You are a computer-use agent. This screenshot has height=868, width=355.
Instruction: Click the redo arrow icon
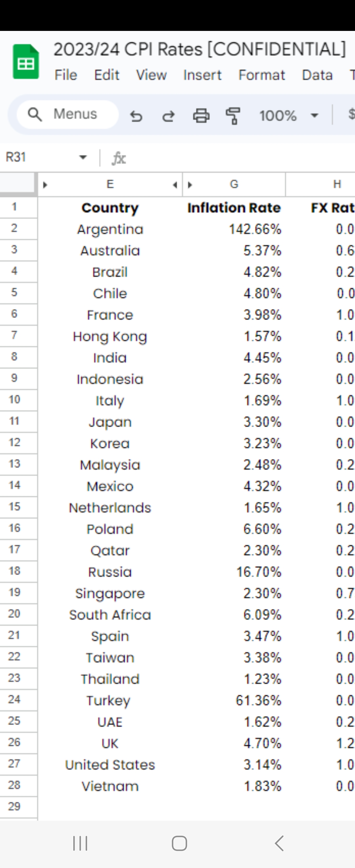coord(168,116)
